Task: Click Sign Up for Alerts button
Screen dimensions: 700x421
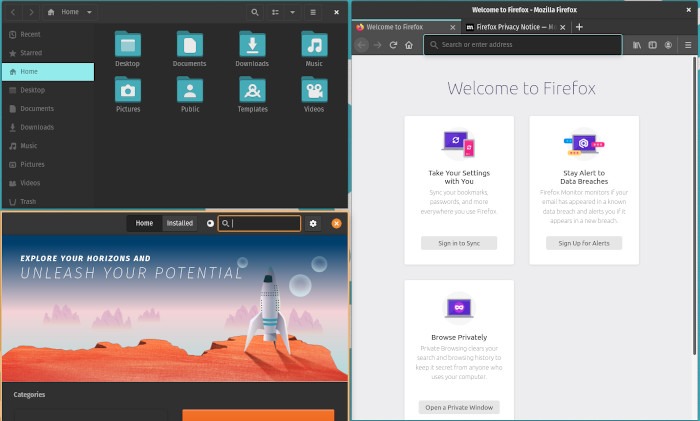Action: (x=584, y=243)
